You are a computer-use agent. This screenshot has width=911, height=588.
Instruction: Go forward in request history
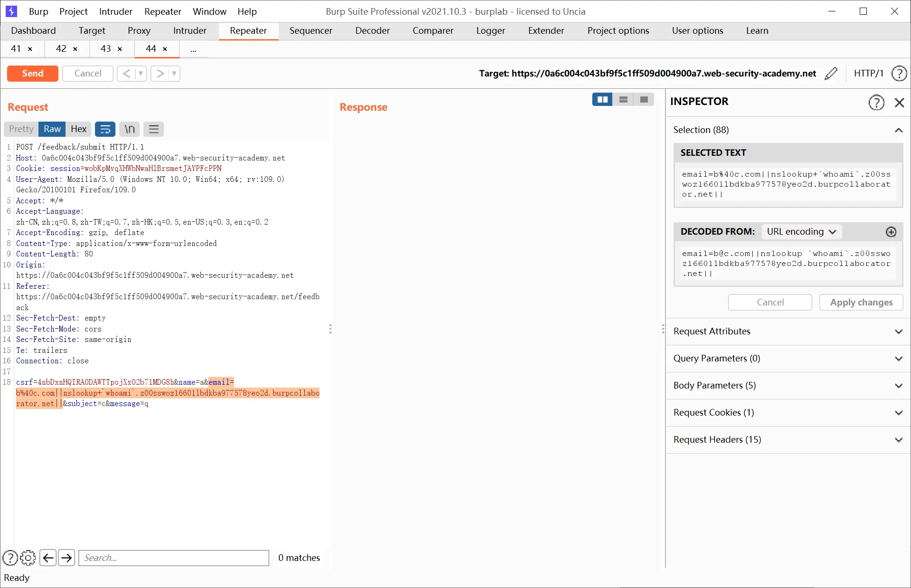[161, 74]
